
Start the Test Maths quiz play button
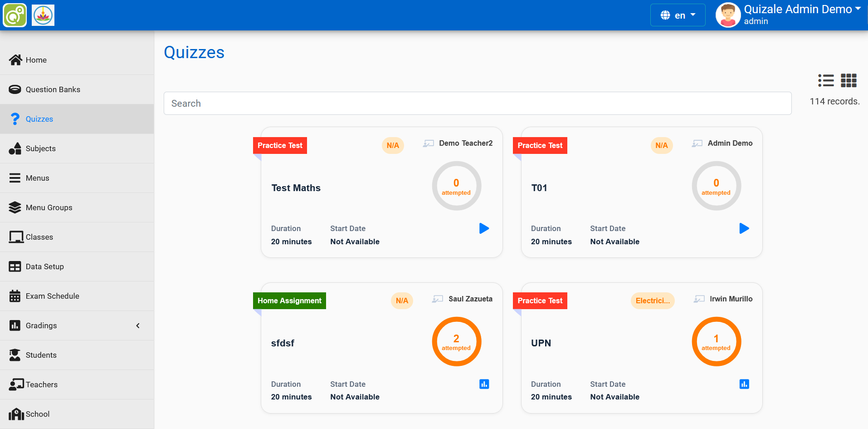484,228
